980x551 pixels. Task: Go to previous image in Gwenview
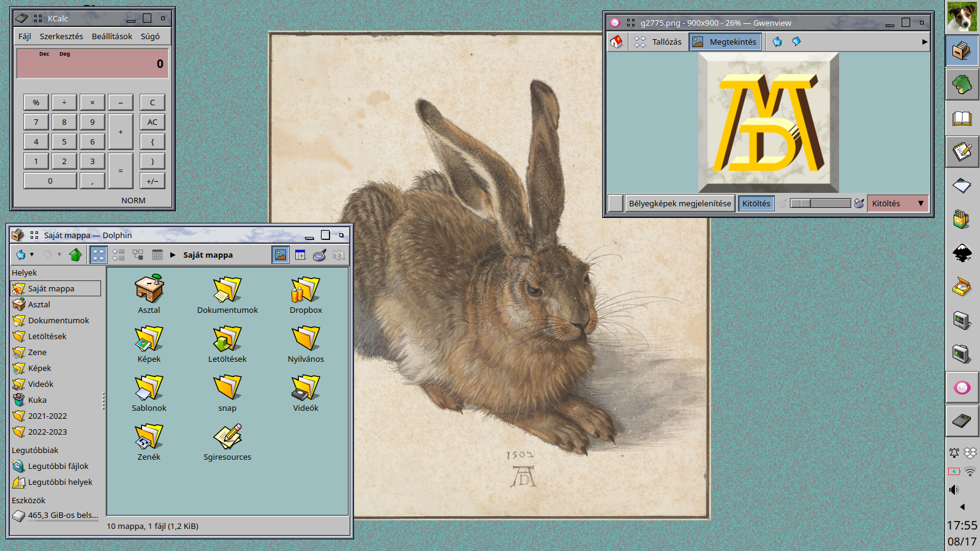[777, 42]
